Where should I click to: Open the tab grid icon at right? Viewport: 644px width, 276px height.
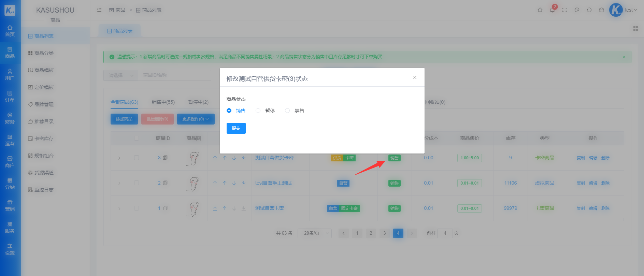pos(636,29)
